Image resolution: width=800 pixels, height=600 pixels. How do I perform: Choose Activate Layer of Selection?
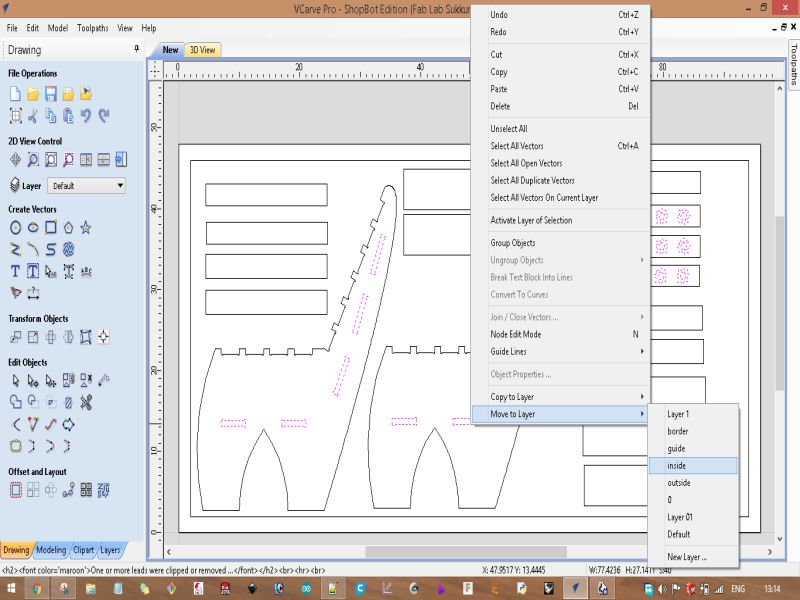[x=561, y=220]
